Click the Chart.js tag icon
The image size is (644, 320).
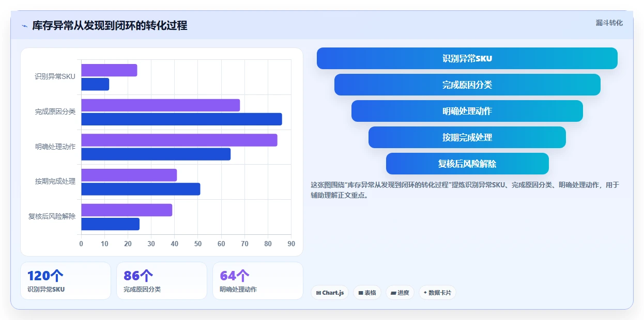[x=319, y=293]
